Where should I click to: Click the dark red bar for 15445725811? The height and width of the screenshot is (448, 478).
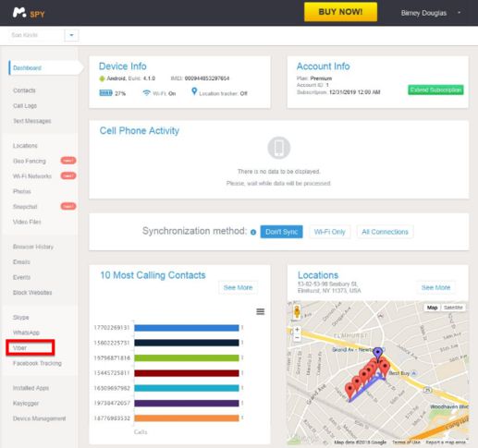point(187,373)
